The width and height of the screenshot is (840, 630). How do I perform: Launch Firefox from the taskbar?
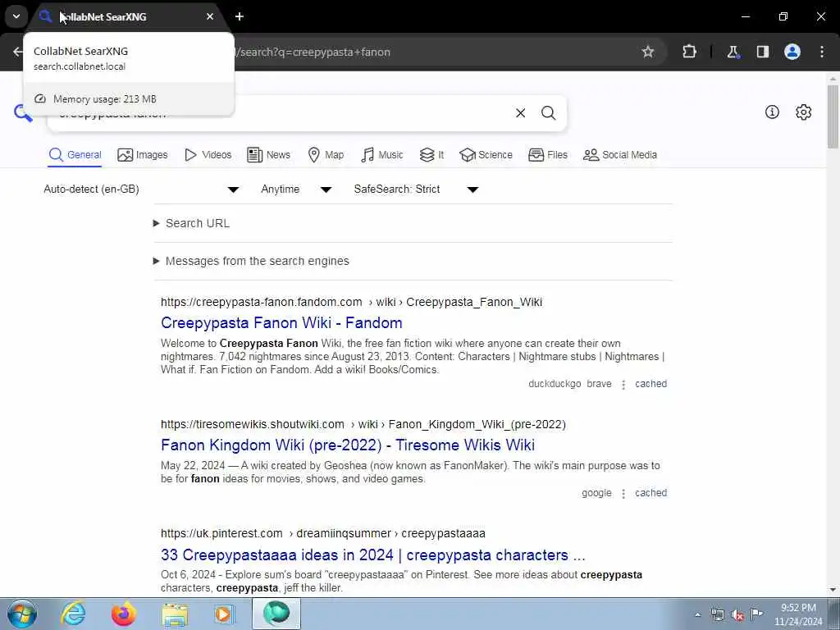pyautogui.click(x=124, y=614)
